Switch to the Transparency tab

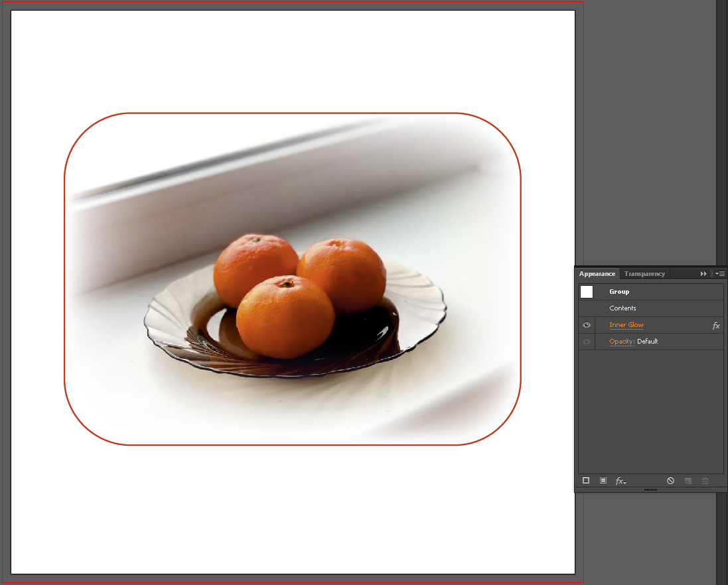tap(644, 274)
